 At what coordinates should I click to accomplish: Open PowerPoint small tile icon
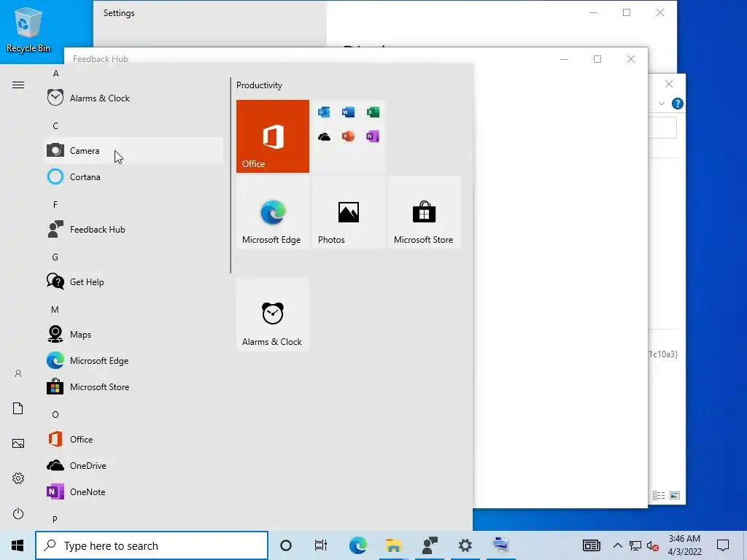tap(348, 136)
